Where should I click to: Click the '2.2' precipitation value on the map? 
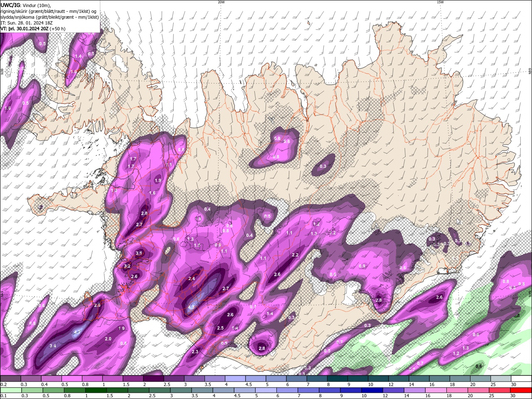(295, 255)
